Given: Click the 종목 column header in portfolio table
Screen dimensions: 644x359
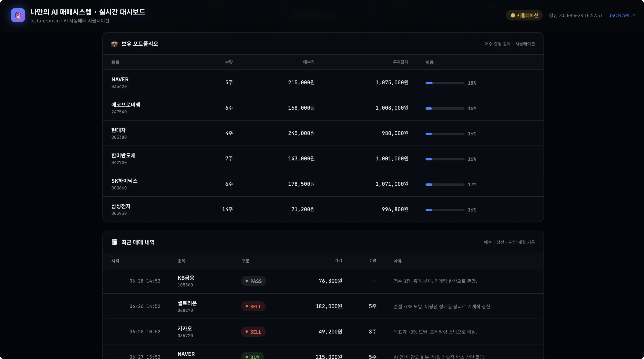Looking at the screenshot, I should tap(115, 62).
